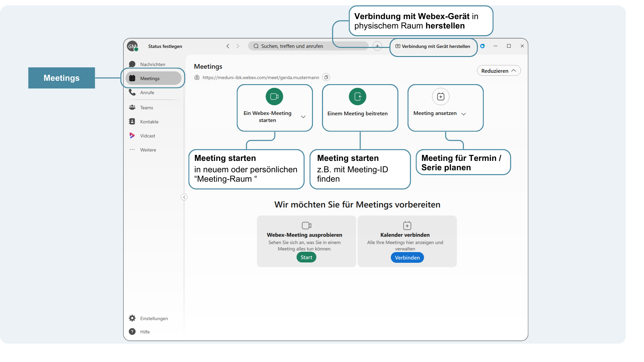
Task: Open dropdown next to Meeting ansetzen
Action: pyautogui.click(x=464, y=114)
